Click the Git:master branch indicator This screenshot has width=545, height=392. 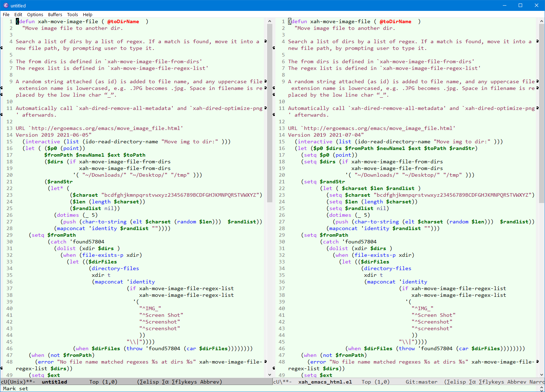pos(421,382)
